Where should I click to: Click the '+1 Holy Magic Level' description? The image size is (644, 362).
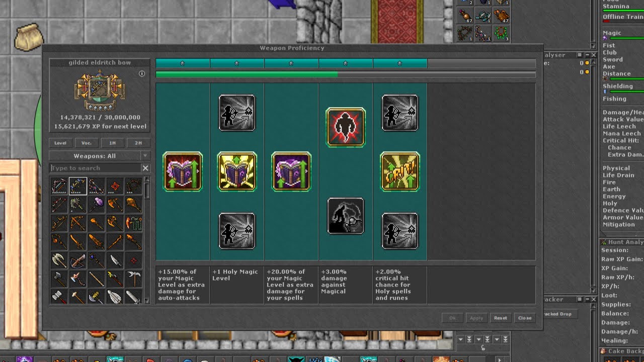point(235,275)
